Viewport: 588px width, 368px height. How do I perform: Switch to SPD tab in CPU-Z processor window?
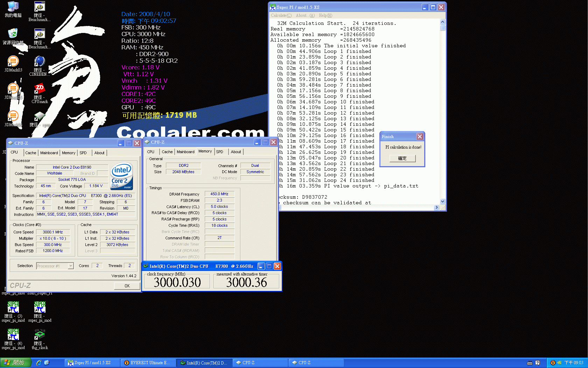click(x=83, y=153)
